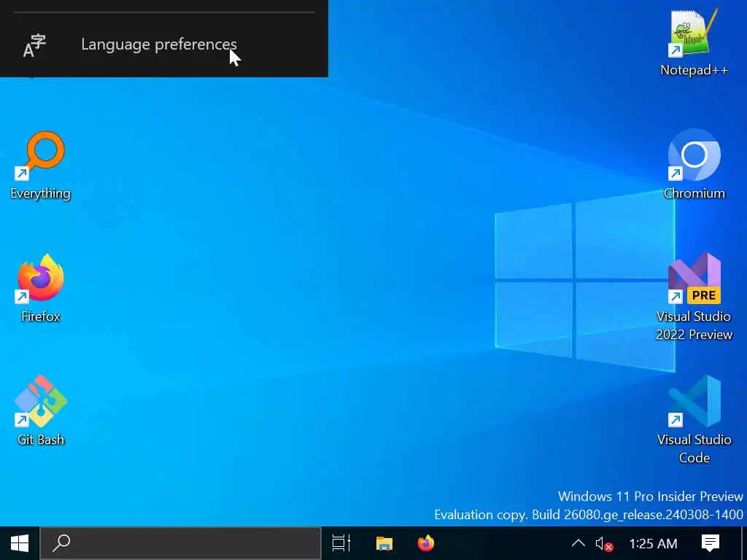Select the Visual Studio Code desktop icon

pos(694,419)
